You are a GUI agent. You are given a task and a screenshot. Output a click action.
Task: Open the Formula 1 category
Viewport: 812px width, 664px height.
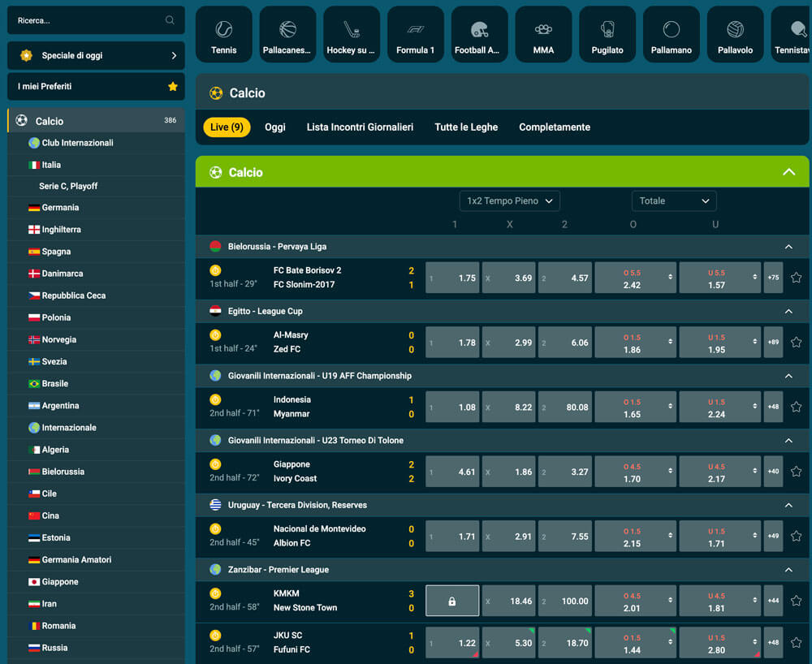pos(415,35)
